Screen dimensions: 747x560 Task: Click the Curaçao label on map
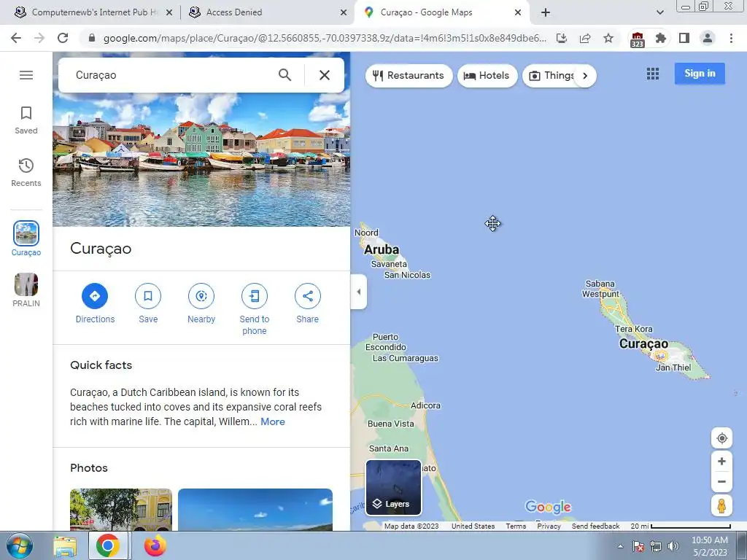(x=643, y=344)
